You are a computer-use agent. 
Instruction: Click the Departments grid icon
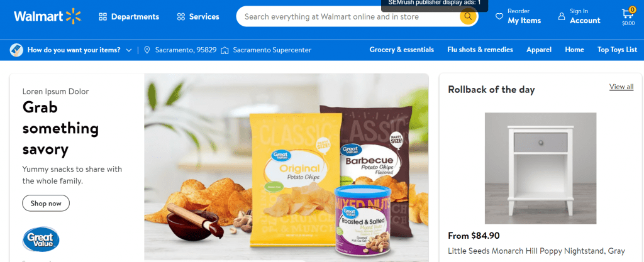coord(103,17)
